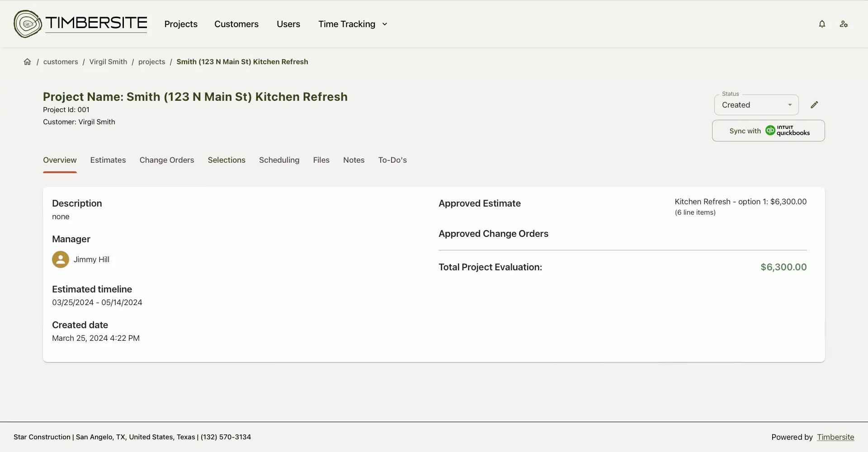Follow the Timbersite footer link
Image resolution: width=868 pixels, height=452 pixels.
[x=835, y=437]
